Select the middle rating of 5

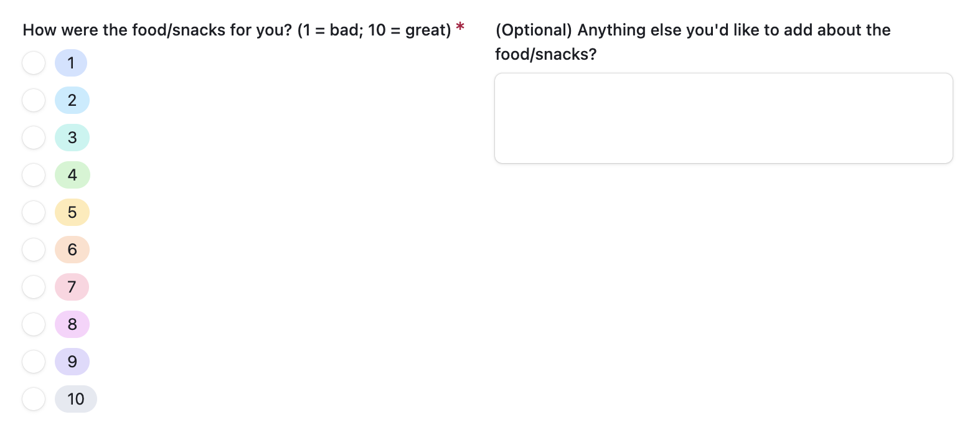[34, 212]
